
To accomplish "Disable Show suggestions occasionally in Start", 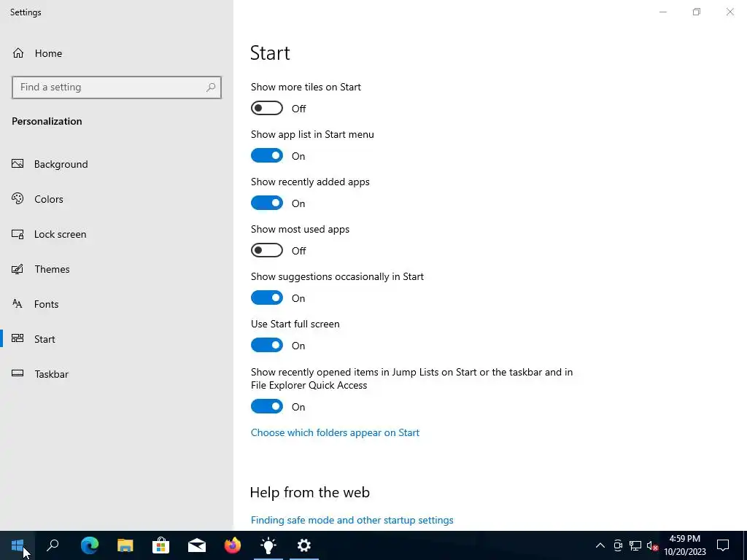I will coord(267,297).
